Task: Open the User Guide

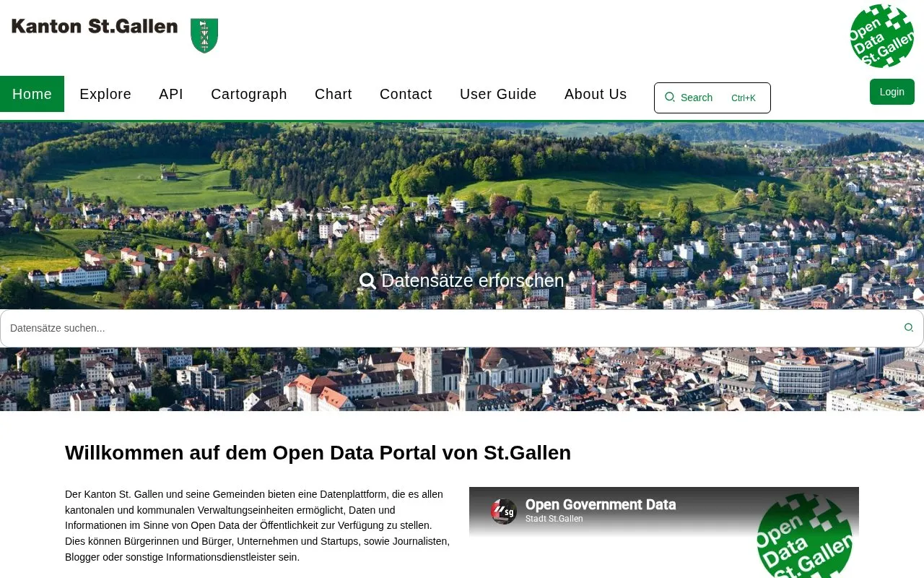Action: click(x=498, y=94)
